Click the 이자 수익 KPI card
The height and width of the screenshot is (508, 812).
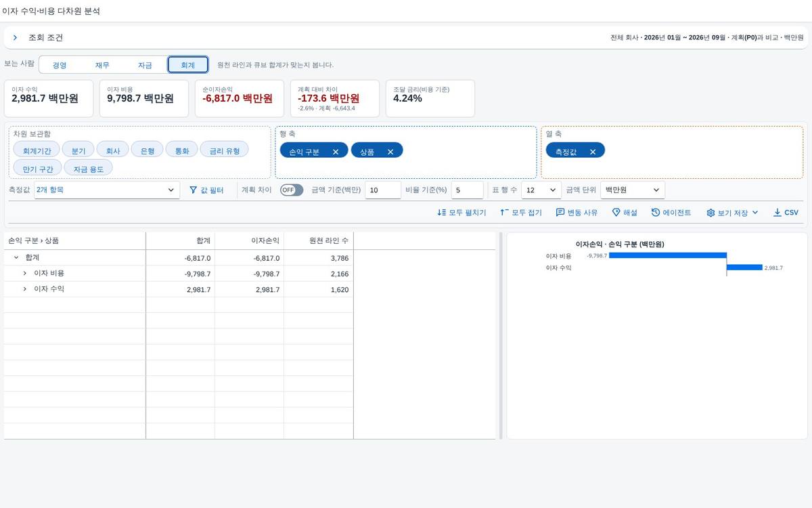coord(49,98)
